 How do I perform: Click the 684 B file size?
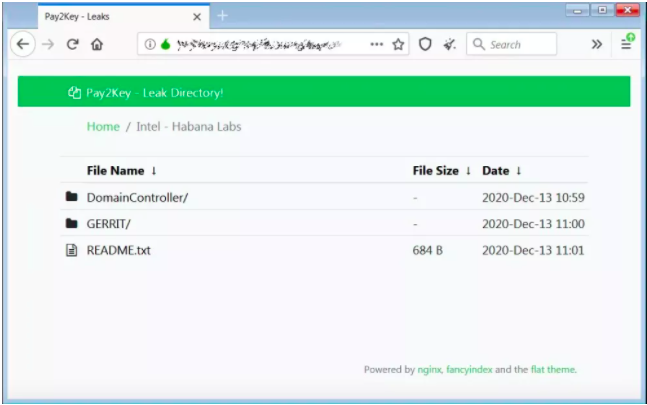[427, 250]
